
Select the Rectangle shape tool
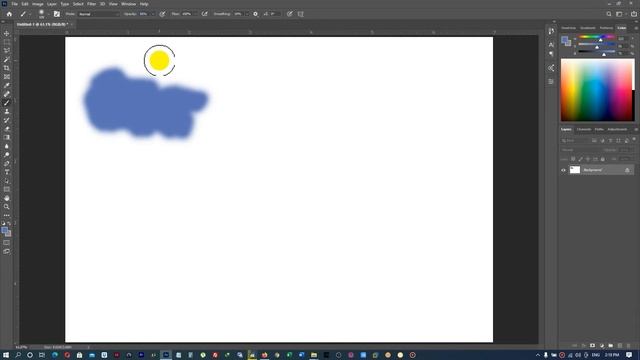7,189
